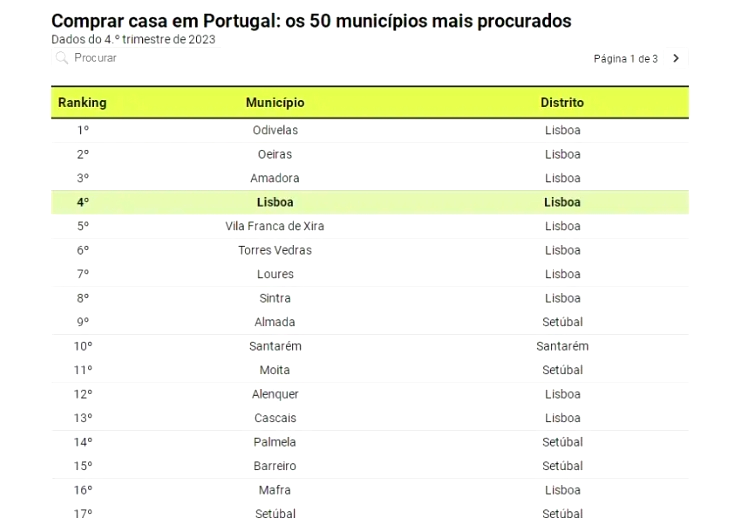Select the Sintra municipality row
Screen dimensions: 740x532
(x=370, y=298)
